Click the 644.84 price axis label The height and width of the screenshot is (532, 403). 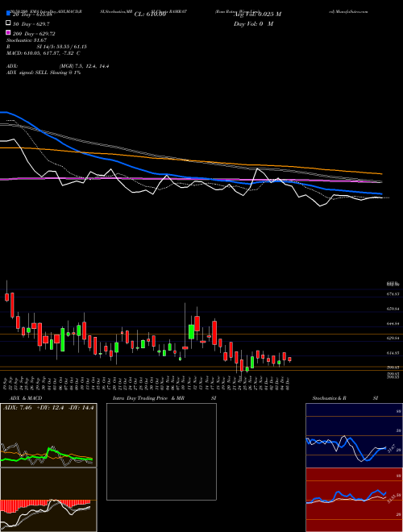click(393, 324)
